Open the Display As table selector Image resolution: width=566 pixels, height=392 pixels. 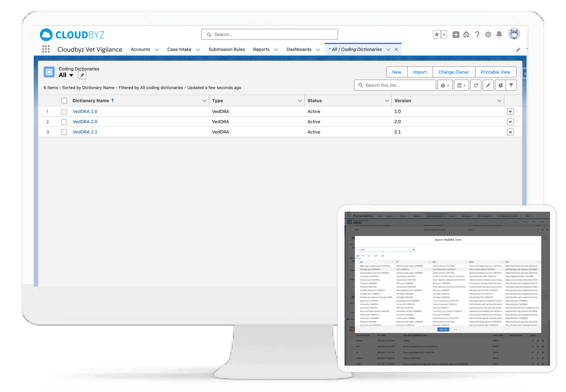pyautogui.click(x=461, y=85)
